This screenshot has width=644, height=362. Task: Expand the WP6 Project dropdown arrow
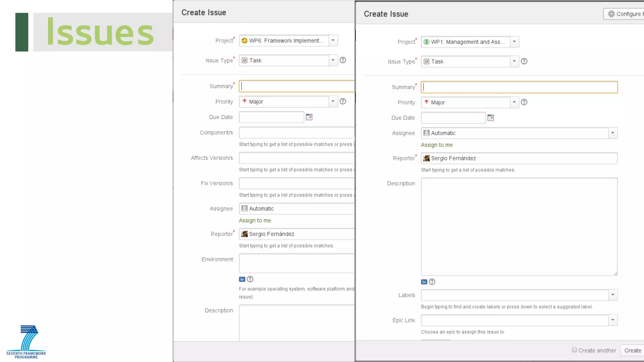pyautogui.click(x=333, y=41)
